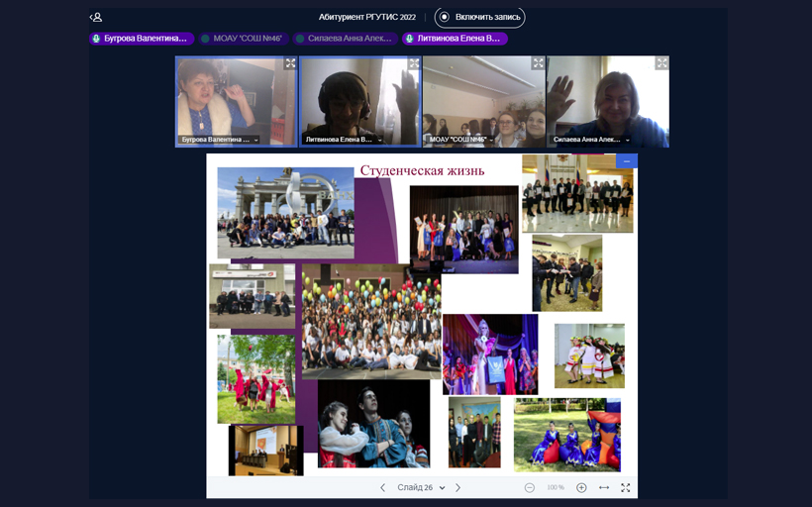Fit slide to width arrow icon
812x507 pixels.
604,488
